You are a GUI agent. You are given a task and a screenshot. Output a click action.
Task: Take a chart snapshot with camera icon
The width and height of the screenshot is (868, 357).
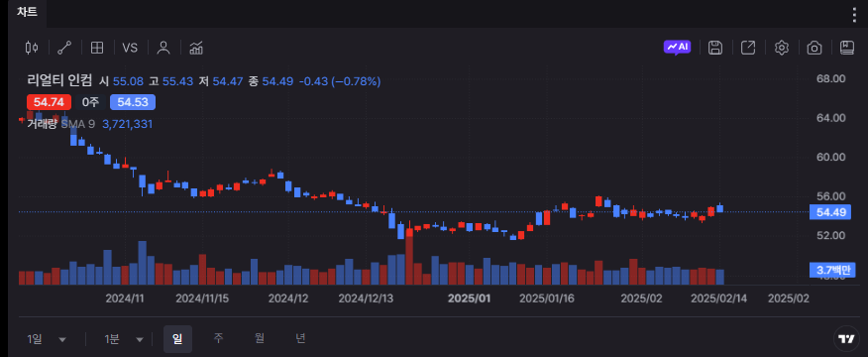(x=814, y=48)
